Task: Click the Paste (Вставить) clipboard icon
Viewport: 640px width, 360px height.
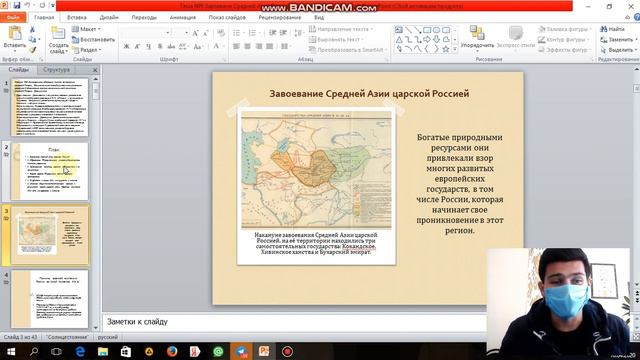Action: [x=15, y=34]
